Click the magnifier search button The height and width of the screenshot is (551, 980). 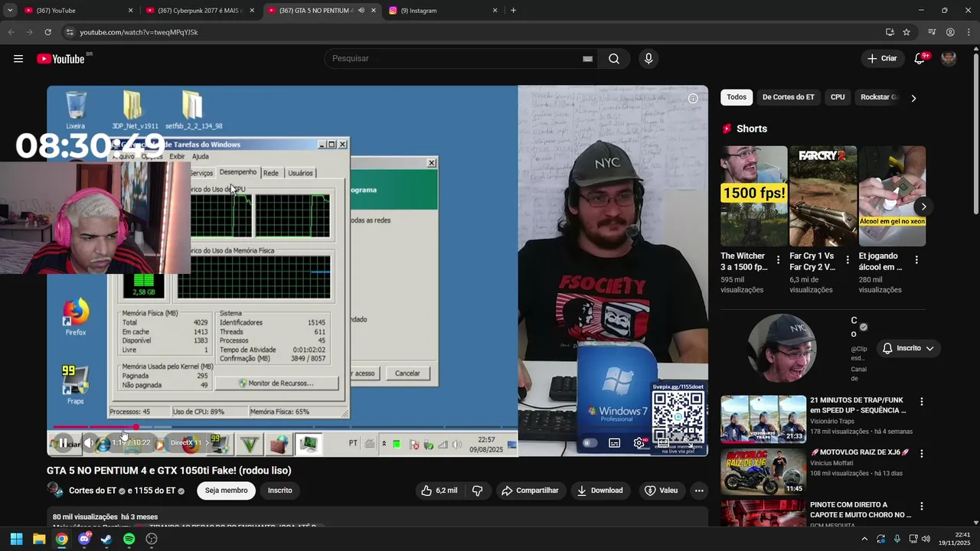[x=614, y=59]
